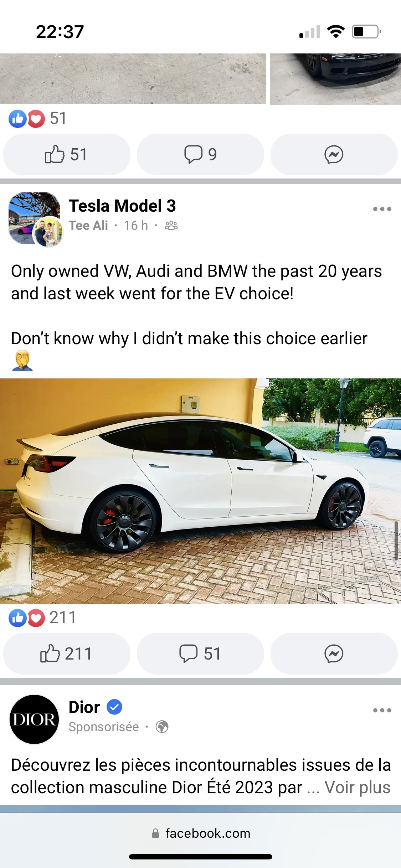
Task: Open the Dior page name
Action: click(84, 707)
